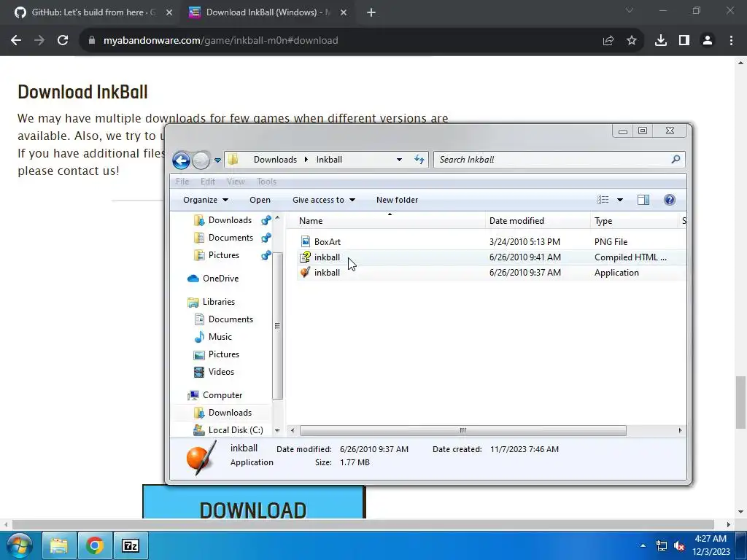
Task: Click Inkball in the address breadcrumb
Action: pos(329,160)
